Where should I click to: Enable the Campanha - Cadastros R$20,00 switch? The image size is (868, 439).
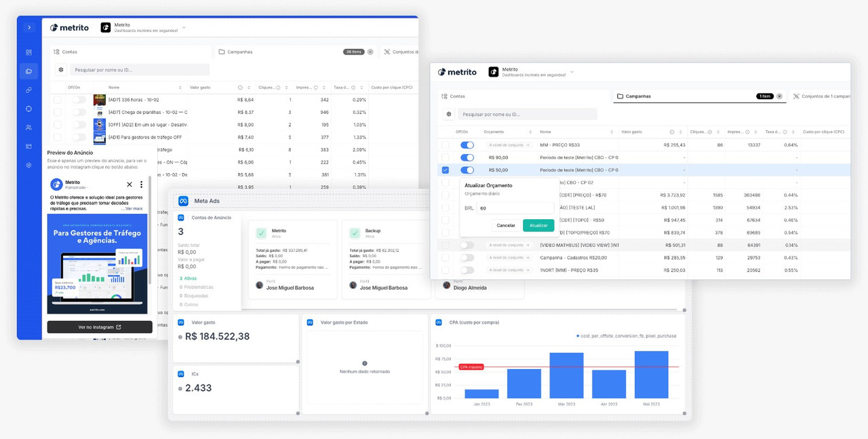pyautogui.click(x=467, y=258)
